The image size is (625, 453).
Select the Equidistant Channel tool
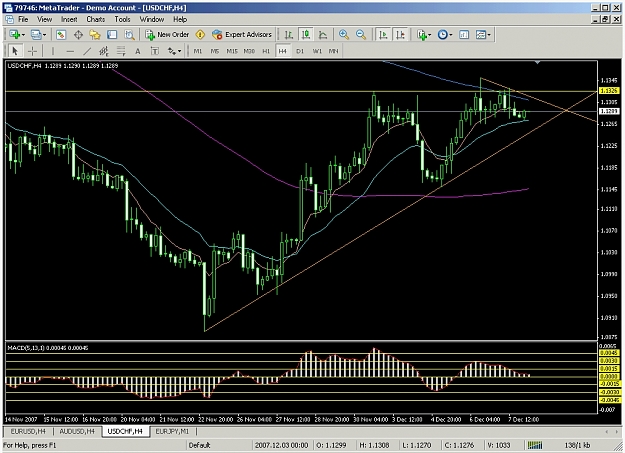tap(104, 51)
